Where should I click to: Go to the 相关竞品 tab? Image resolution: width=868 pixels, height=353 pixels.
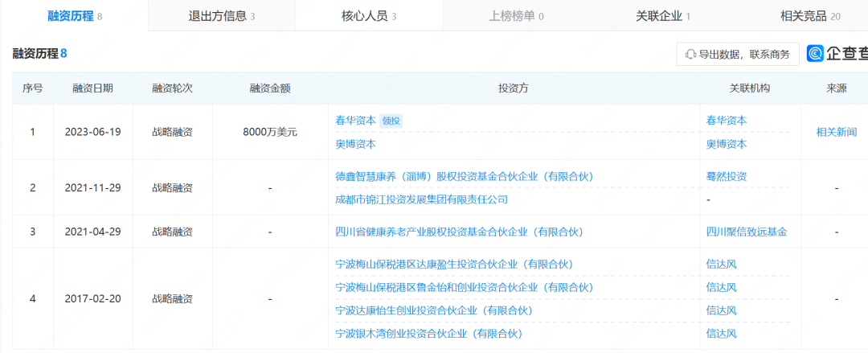click(x=809, y=15)
